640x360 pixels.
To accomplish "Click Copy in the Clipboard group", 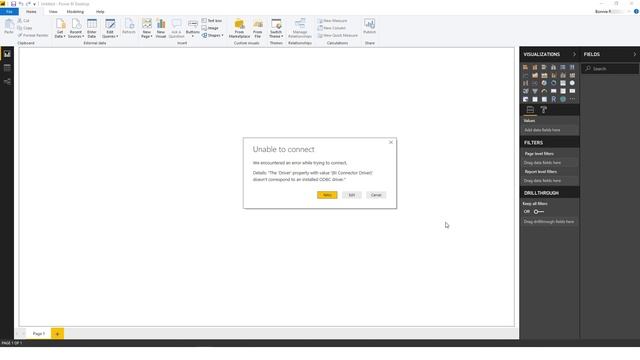I will click(x=24, y=28).
